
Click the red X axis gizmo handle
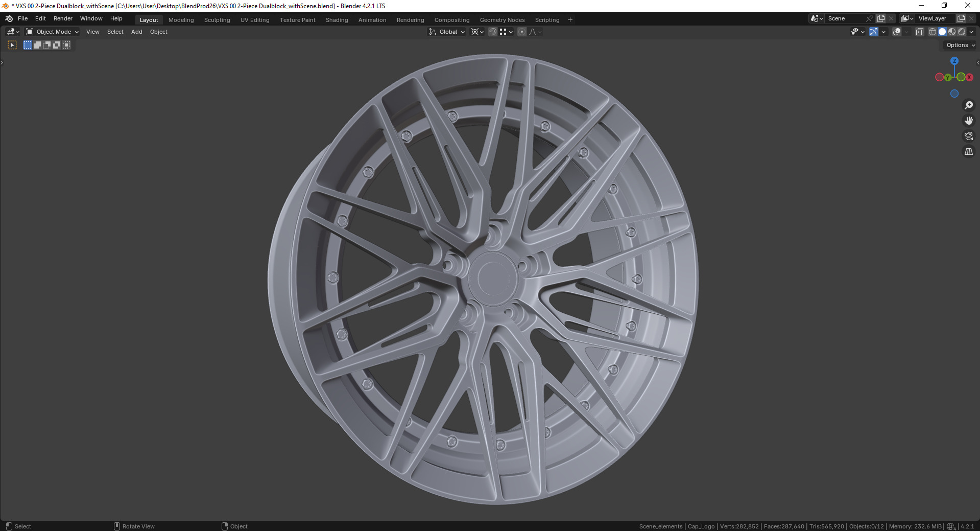coord(969,77)
